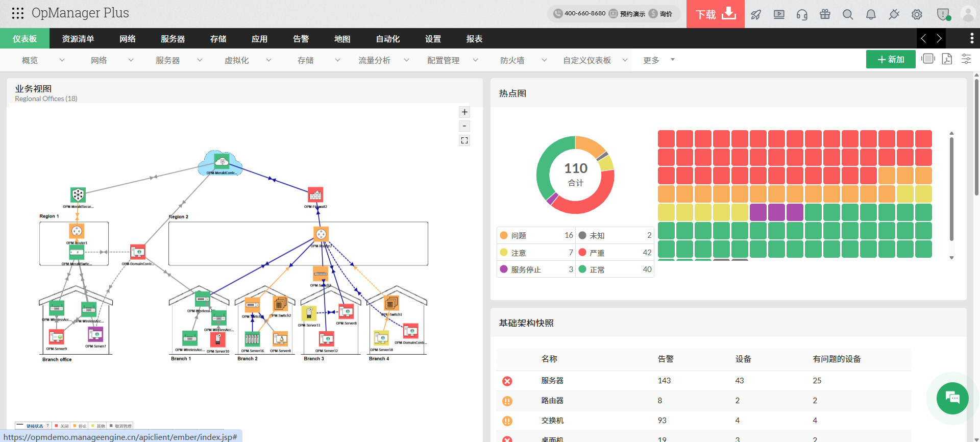Click the heatmap vertical scrollbar
980x442 pixels.
pos(951,188)
